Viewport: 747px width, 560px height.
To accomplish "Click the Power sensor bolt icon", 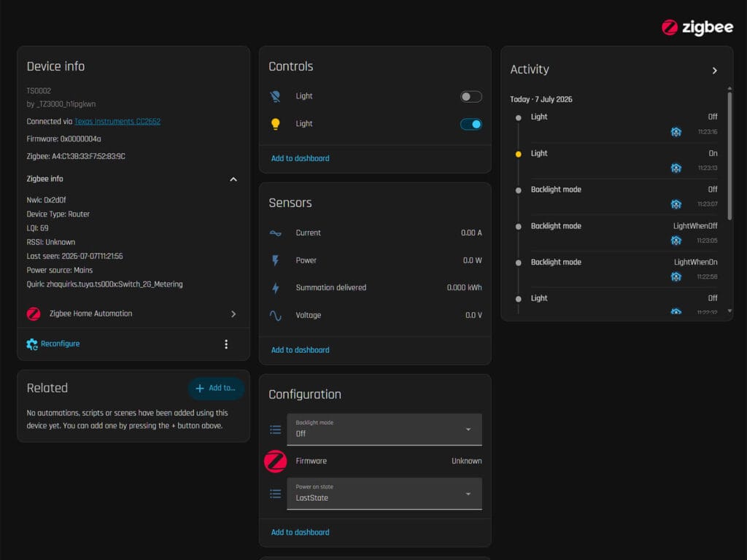I will (x=275, y=260).
